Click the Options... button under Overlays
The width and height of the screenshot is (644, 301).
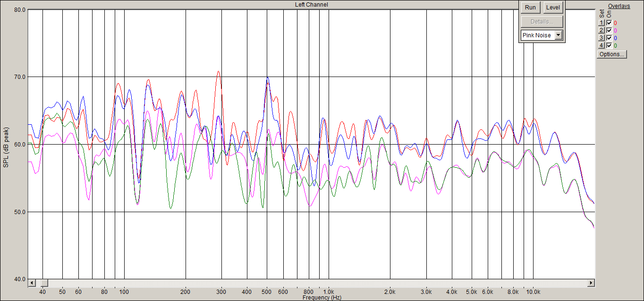click(612, 54)
